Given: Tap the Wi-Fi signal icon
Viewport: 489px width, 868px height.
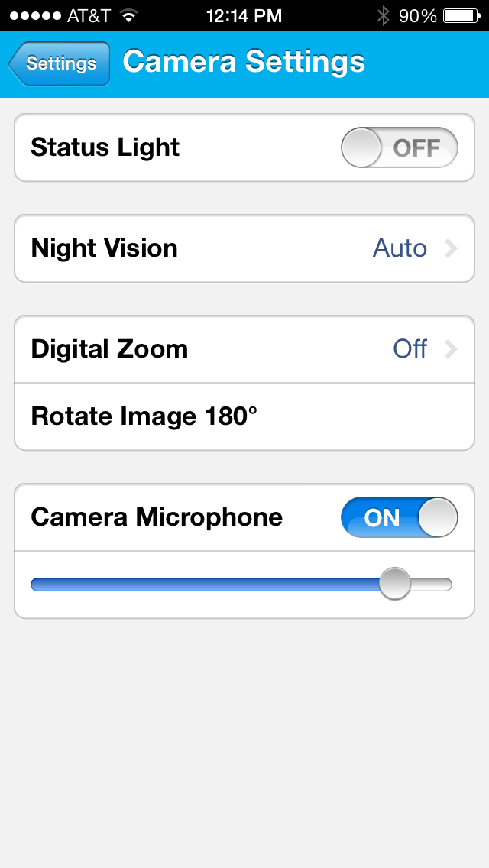Looking at the screenshot, I should coord(128,15).
